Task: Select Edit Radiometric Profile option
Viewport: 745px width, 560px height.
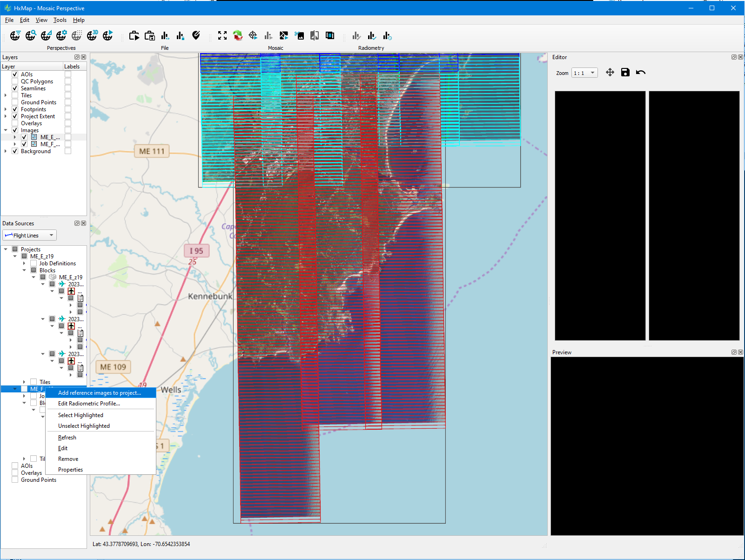Action: point(89,404)
